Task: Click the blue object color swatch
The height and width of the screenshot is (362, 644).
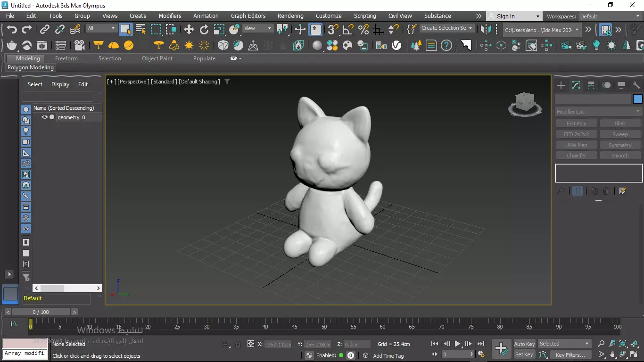Action: pos(638,99)
